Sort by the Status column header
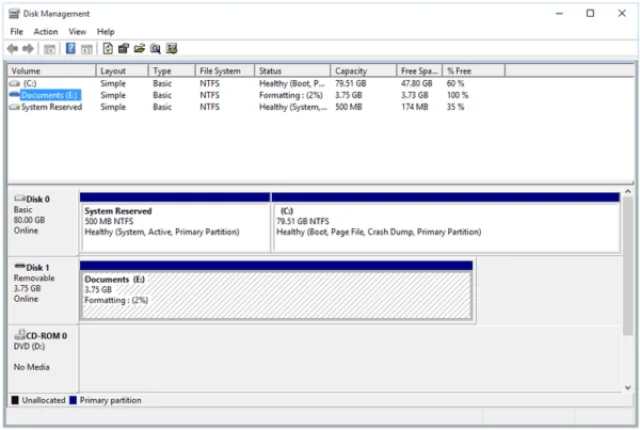This screenshot has width=640, height=430. (x=292, y=71)
